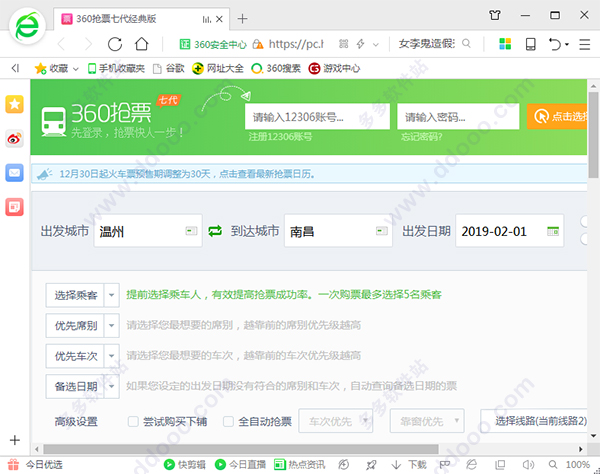Click 忘记密码? link
The image size is (600, 474).
point(422,137)
